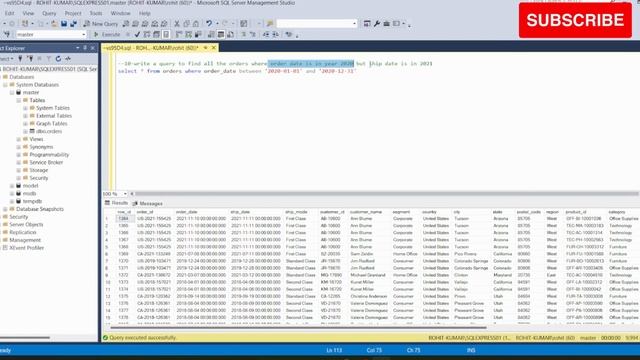Click the customer_name column header
The height and width of the screenshot is (360, 640).
pyautogui.click(x=366, y=212)
